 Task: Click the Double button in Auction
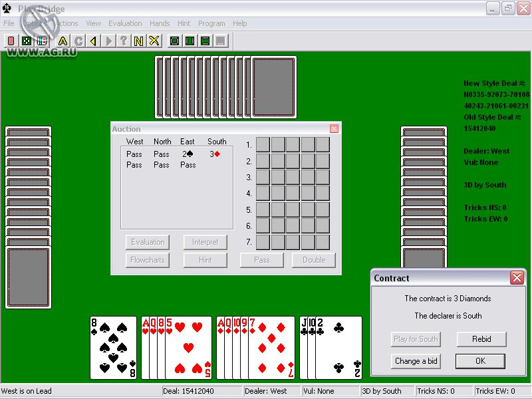(x=314, y=260)
